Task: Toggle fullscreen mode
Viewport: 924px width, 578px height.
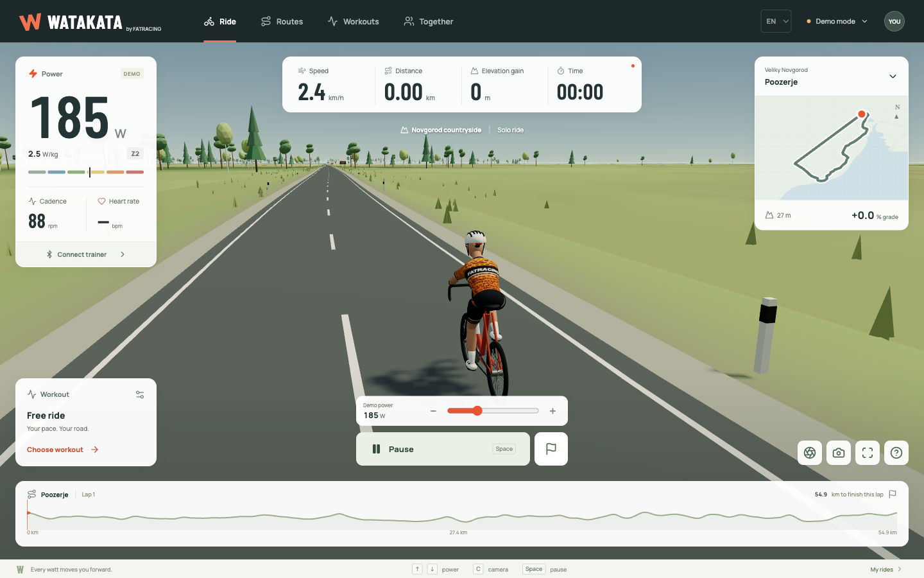Action: (x=868, y=453)
